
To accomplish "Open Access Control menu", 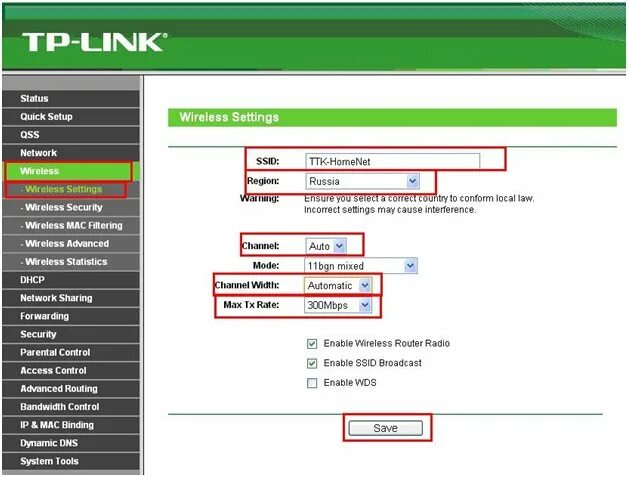I will tap(71, 370).
